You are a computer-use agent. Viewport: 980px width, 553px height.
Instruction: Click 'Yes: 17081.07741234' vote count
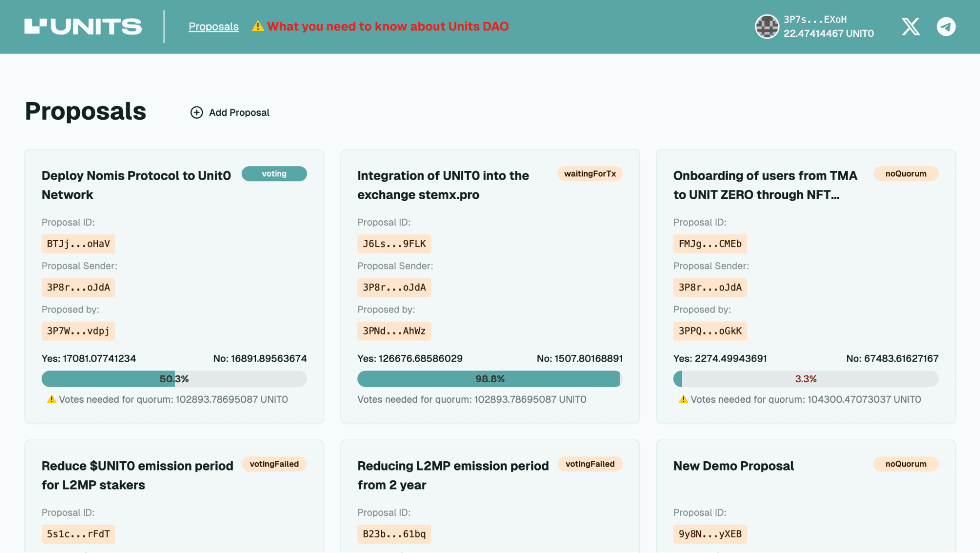pos(89,359)
